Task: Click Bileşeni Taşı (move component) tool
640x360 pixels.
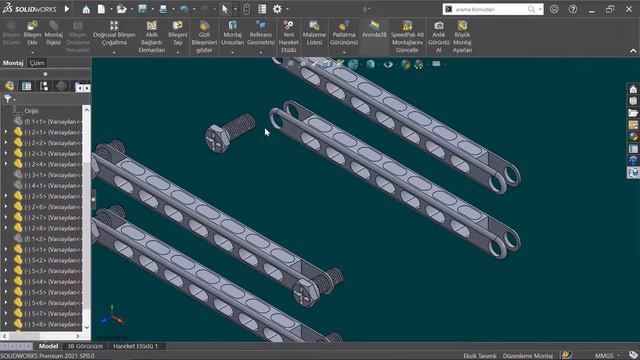Action: point(178,33)
